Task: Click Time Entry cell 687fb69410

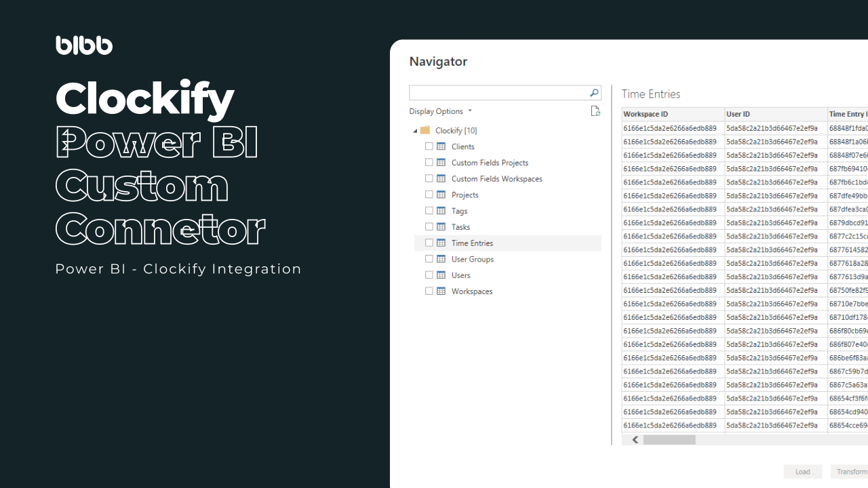Action: click(848, 169)
